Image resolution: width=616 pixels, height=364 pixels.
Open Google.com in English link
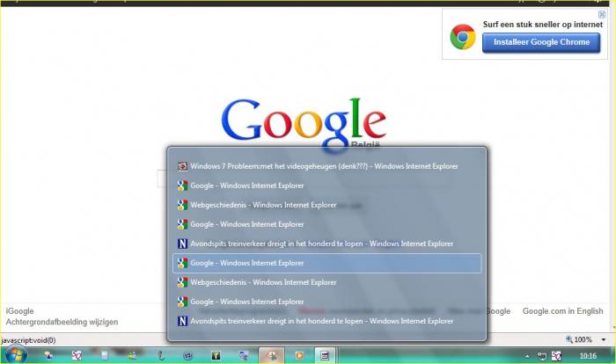point(562,311)
